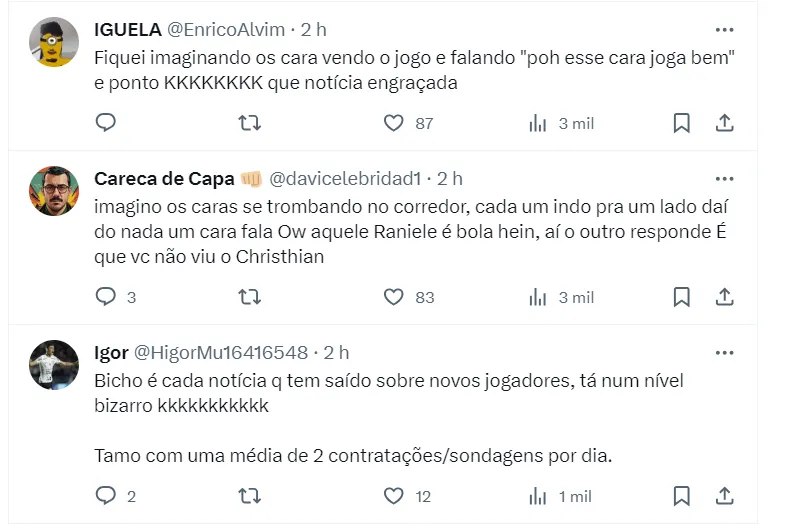Reply to IGUELA's tweet
Viewport: 794px width, 524px height.
pyautogui.click(x=106, y=123)
